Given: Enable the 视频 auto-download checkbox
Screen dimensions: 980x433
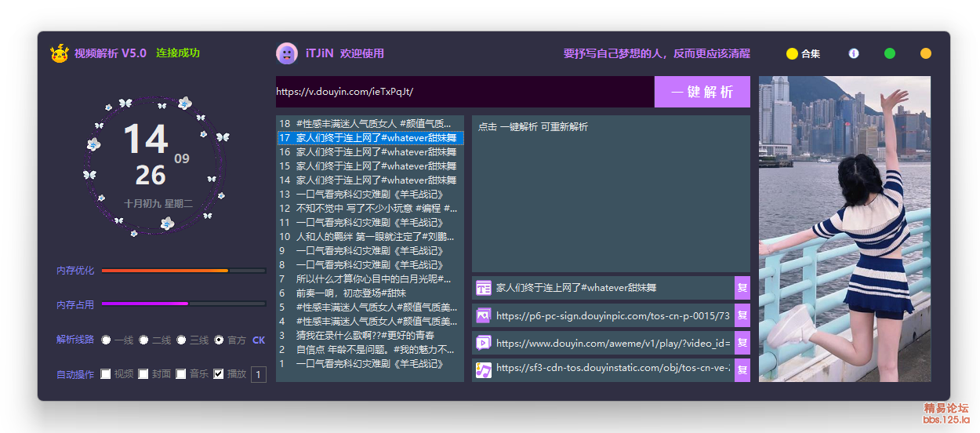Looking at the screenshot, I should tap(105, 374).
